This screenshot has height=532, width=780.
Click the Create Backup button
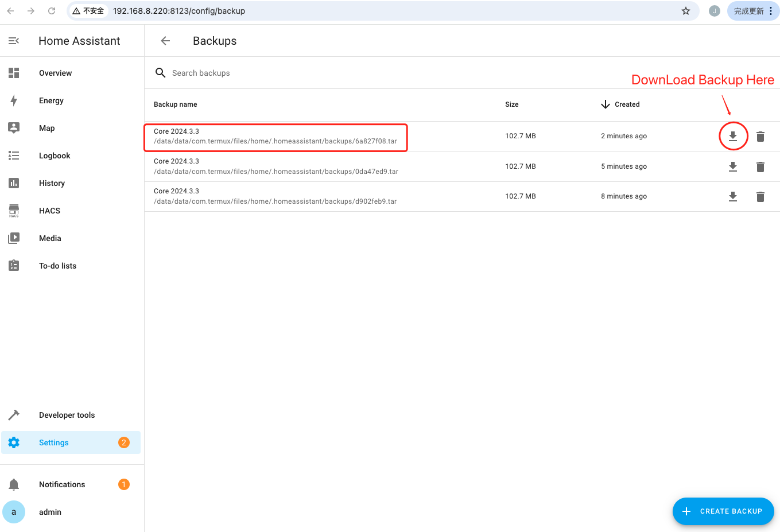[723, 511]
